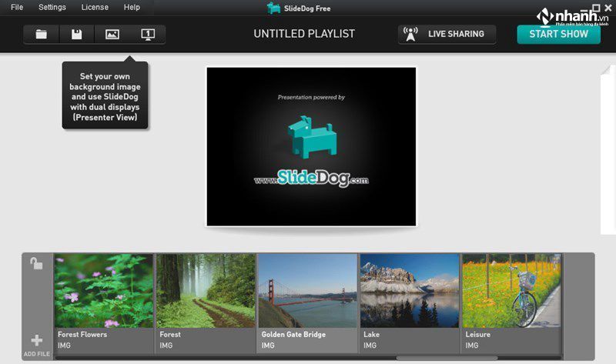Set background image with picture icon
616x364 pixels.
(112, 34)
